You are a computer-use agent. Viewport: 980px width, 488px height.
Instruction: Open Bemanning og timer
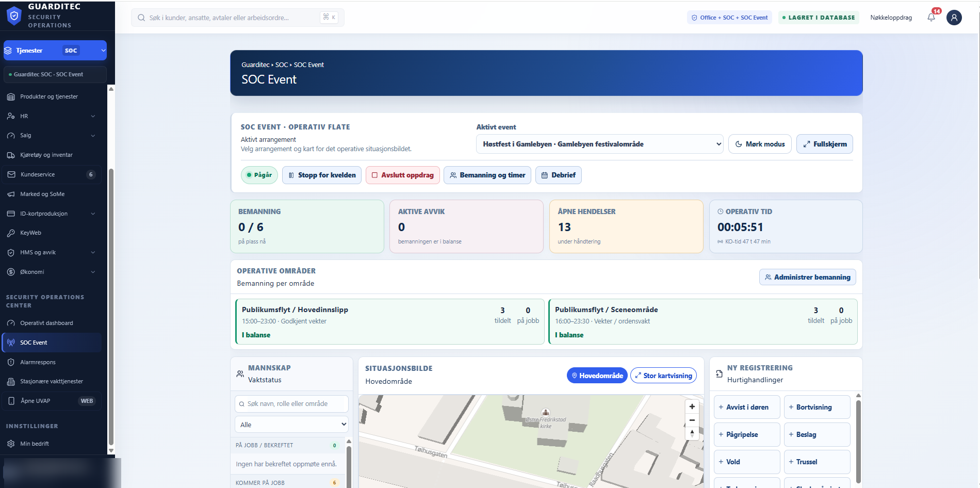487,175
